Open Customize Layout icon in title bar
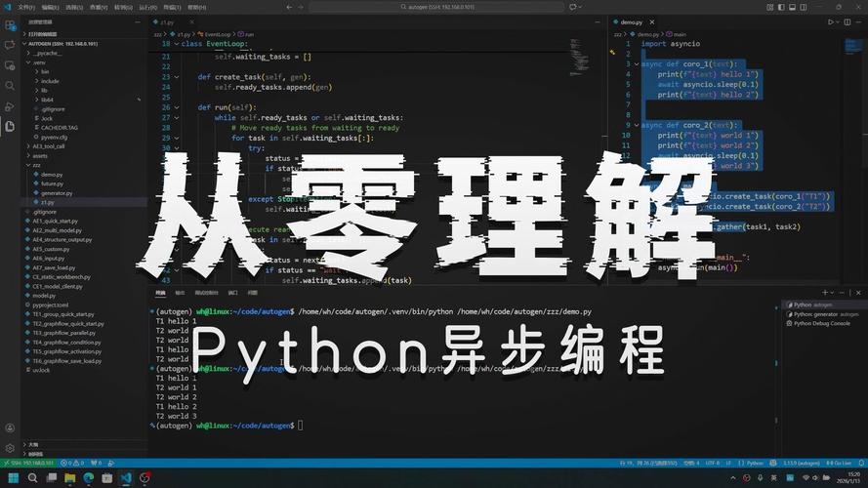 769,7
